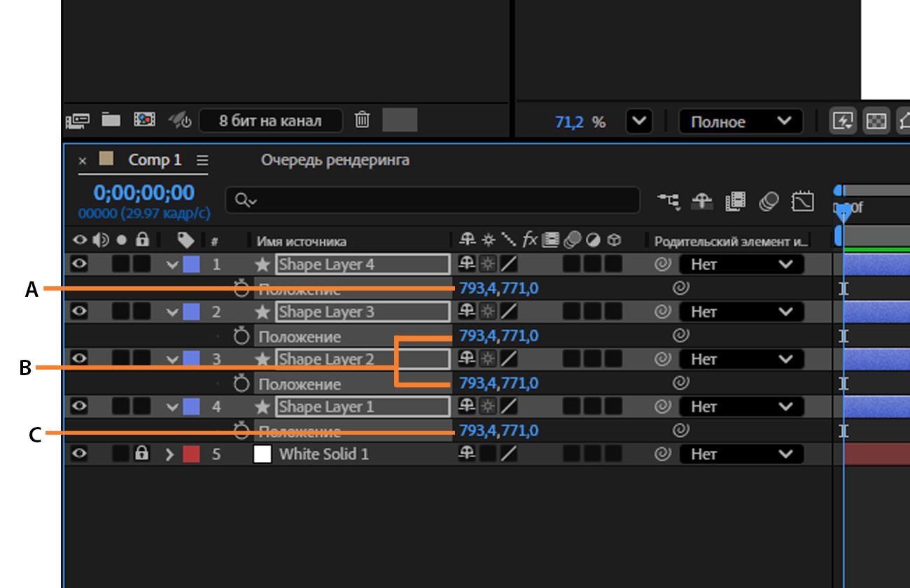Open the parent dropdown for Shape Layer 1
The width and height of the screenshot is (910, 588).
pos(741,407)
